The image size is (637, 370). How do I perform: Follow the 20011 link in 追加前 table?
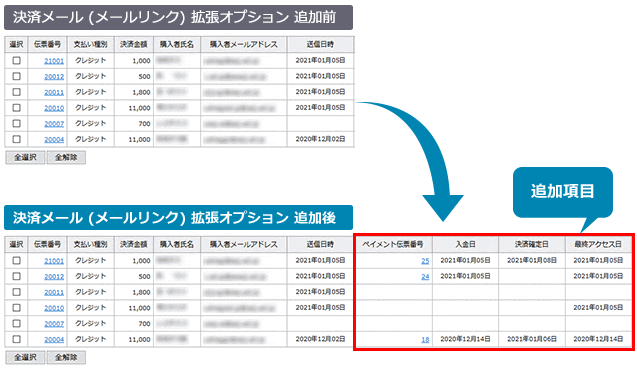[54, 92]
